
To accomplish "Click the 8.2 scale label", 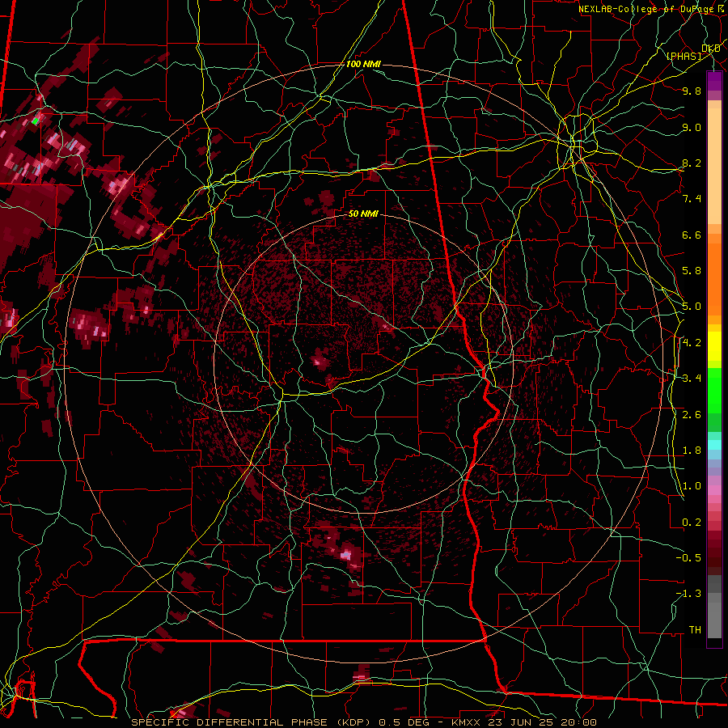I will click(692, 163).
